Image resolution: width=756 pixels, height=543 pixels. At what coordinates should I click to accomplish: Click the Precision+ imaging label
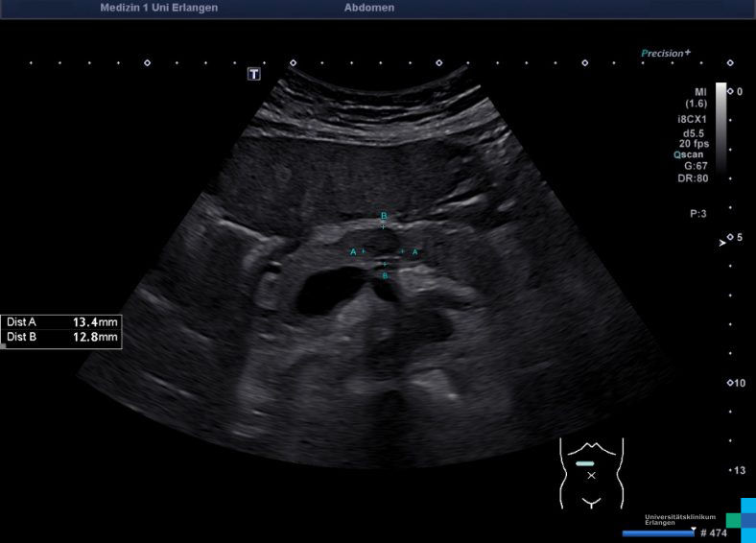coord(666,54)
